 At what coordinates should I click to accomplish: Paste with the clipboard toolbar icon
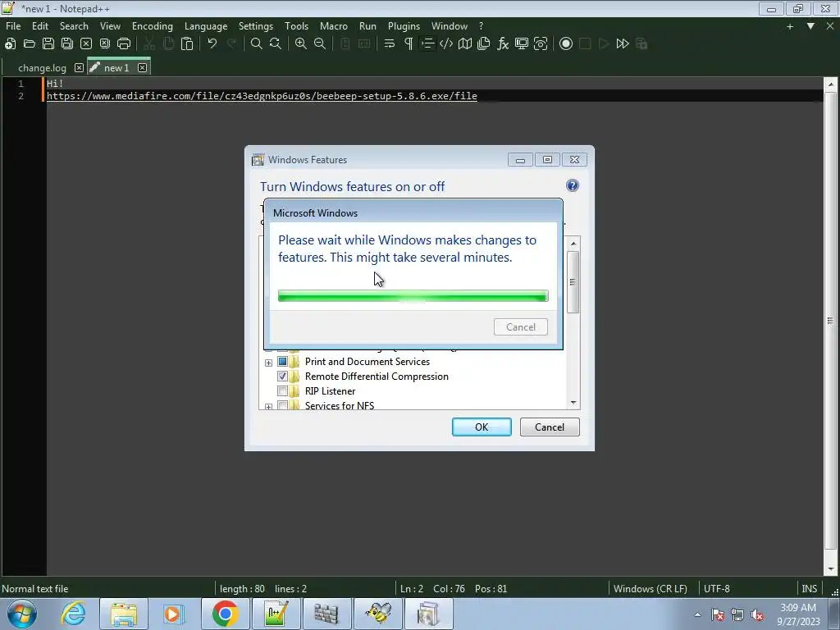[x=187, y=44]
